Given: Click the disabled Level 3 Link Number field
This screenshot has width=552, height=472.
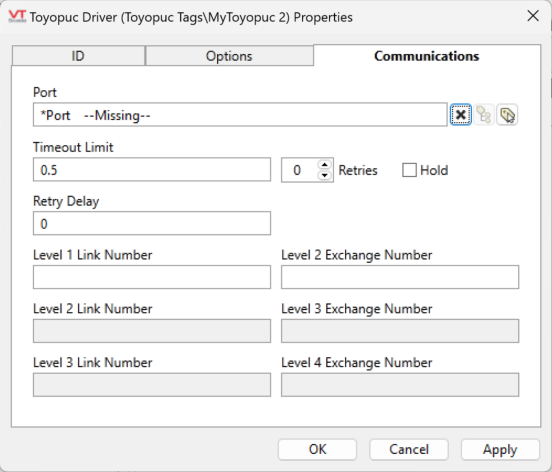Looking at the screenshot, I should [152, 385].
